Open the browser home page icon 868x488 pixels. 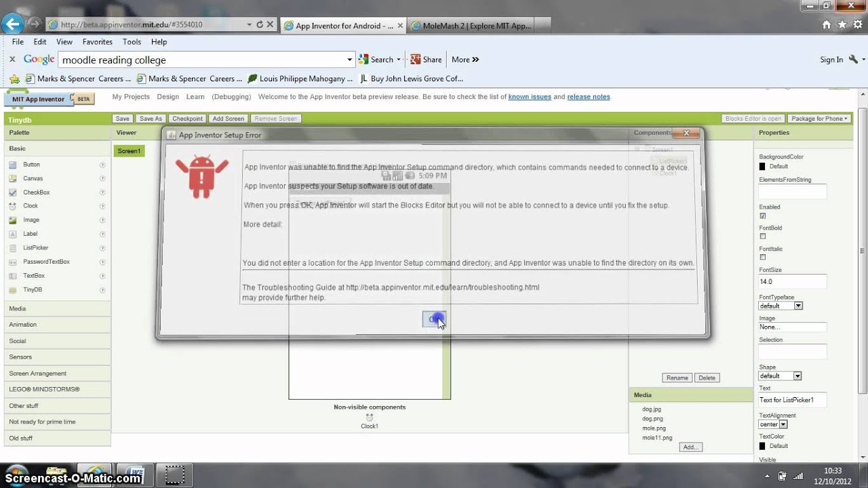[827, 24]
